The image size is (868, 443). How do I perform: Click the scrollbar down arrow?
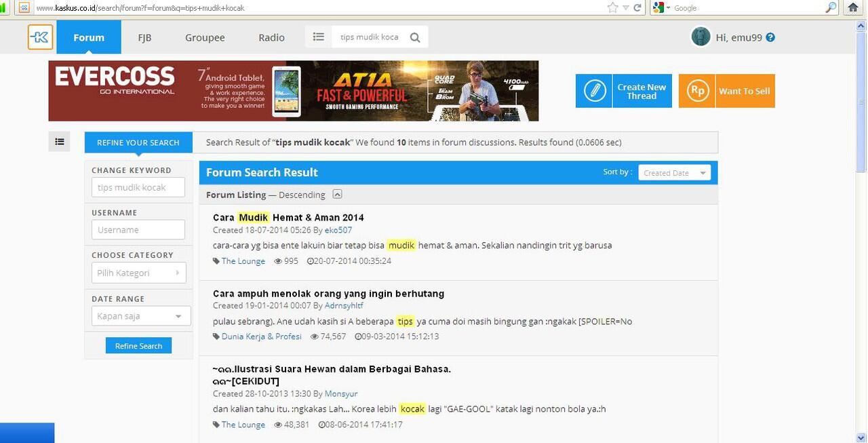click(x=861, y=437)
